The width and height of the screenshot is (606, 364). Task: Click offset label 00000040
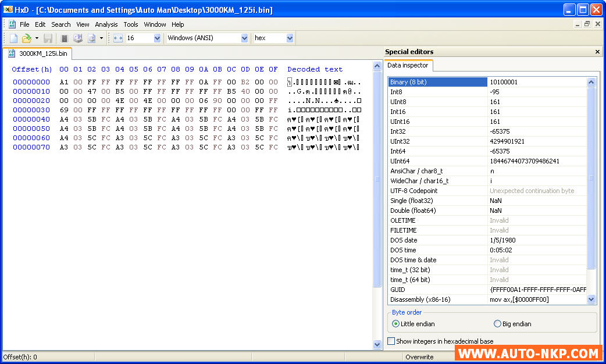[31, 119]
